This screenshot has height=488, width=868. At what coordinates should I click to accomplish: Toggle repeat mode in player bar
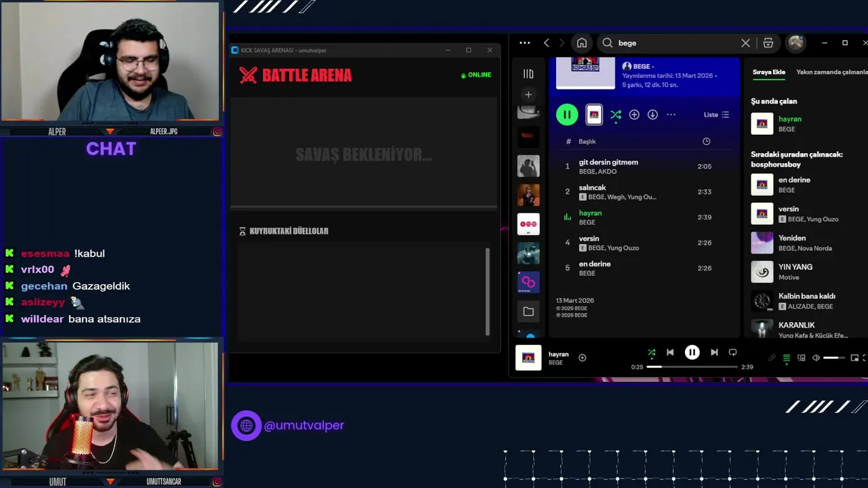pos(732,352)
